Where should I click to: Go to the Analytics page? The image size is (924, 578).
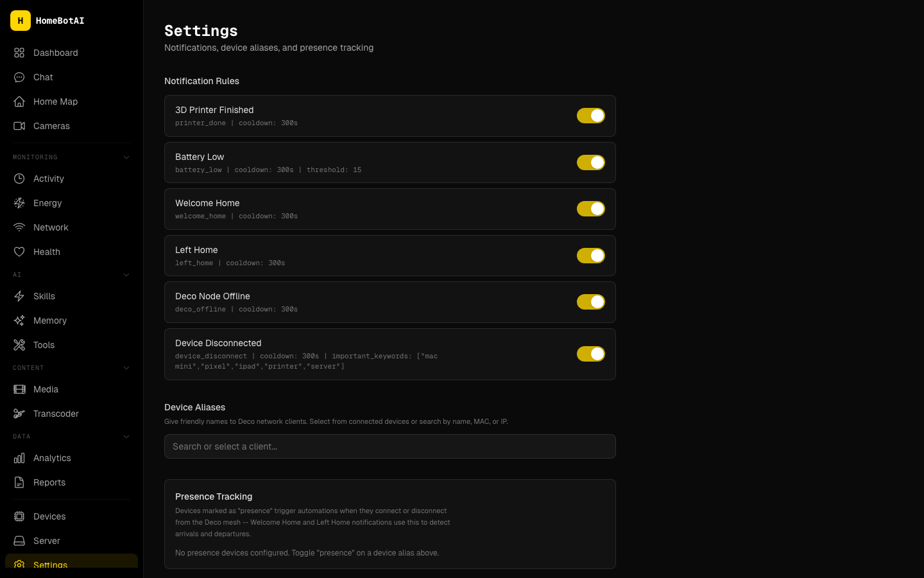52,458
